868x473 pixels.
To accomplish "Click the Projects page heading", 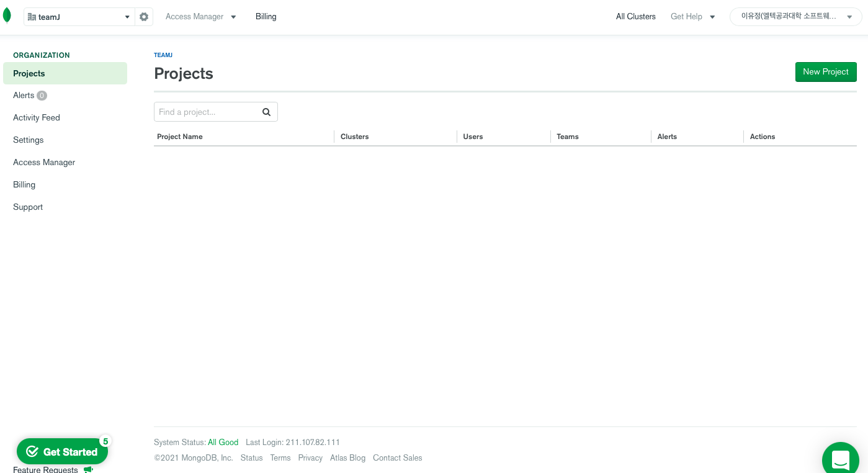I will tap(184, 73).
